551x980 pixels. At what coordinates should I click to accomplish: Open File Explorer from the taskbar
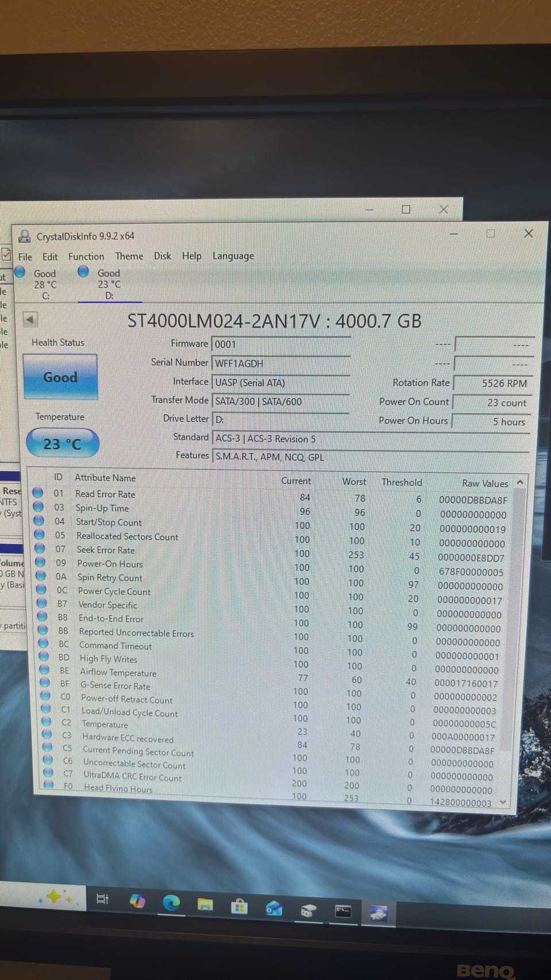click(x=205, y=905)
